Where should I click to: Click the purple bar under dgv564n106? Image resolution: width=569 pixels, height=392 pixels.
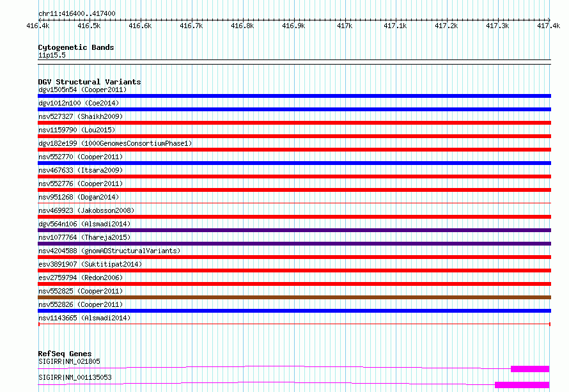(294, 230)
